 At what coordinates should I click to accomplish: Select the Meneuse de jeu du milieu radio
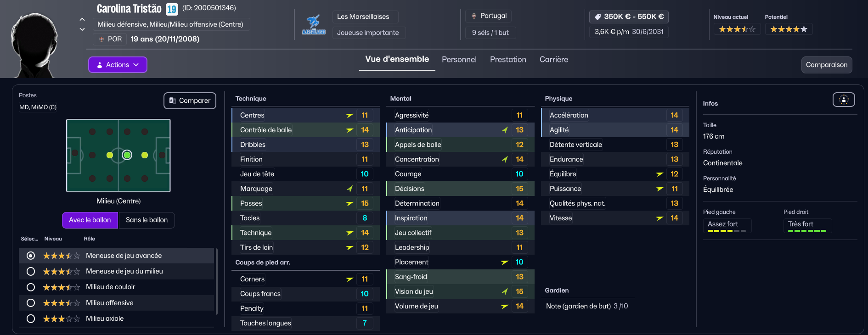pos(31,272)
